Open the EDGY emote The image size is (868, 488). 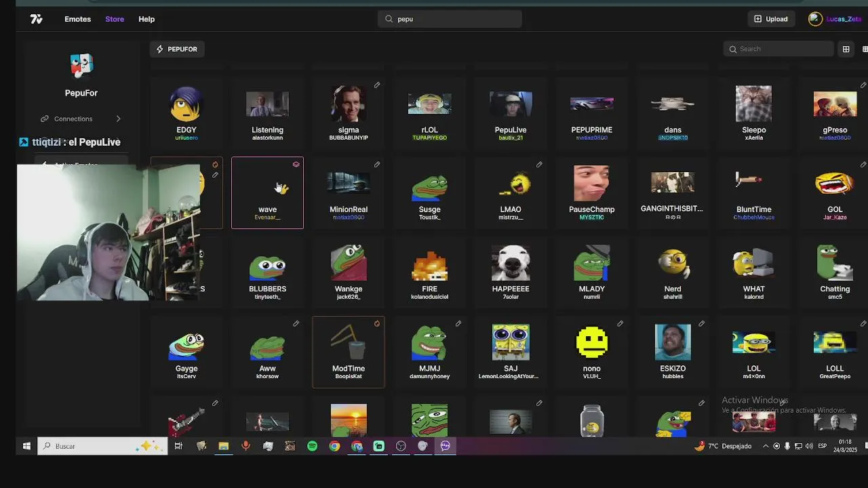(x=186, y=113)
